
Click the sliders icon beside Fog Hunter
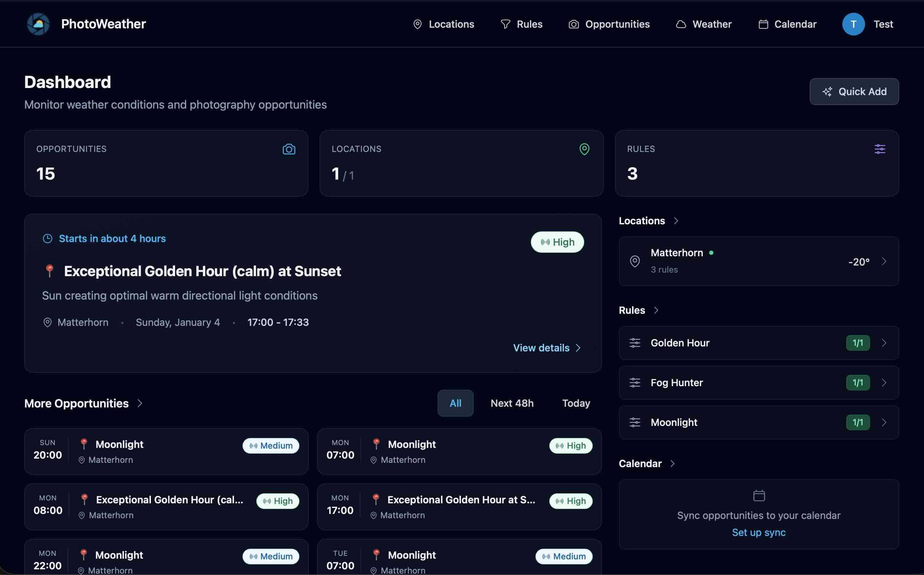pos(635,383)
